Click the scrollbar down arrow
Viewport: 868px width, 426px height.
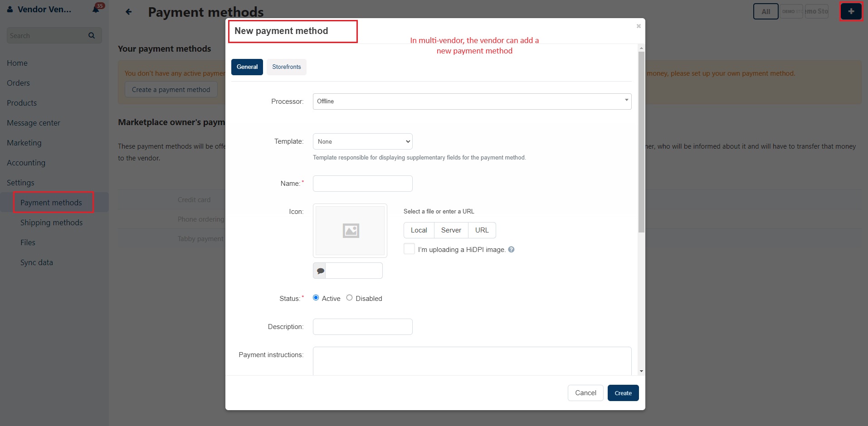pos(641,371)
